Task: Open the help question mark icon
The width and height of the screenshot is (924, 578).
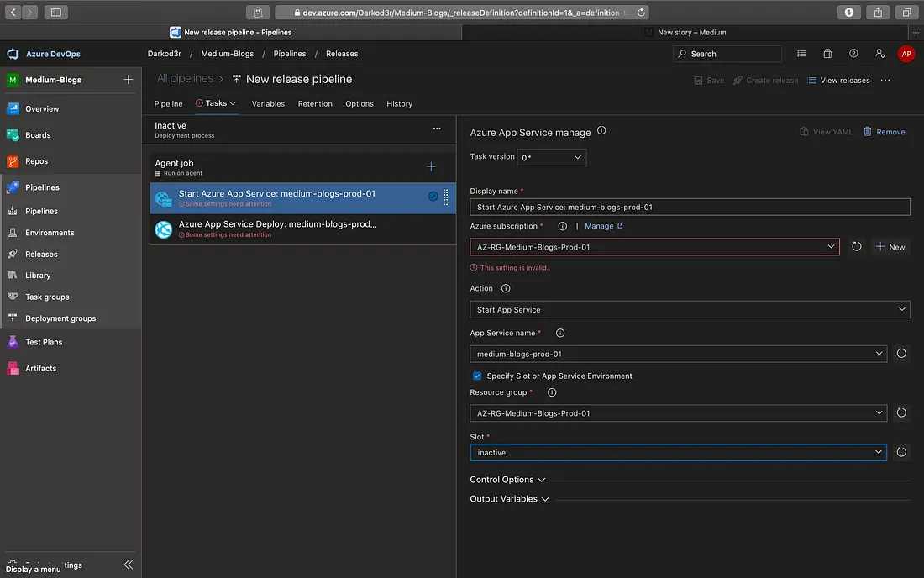Action: coord(853,54)
